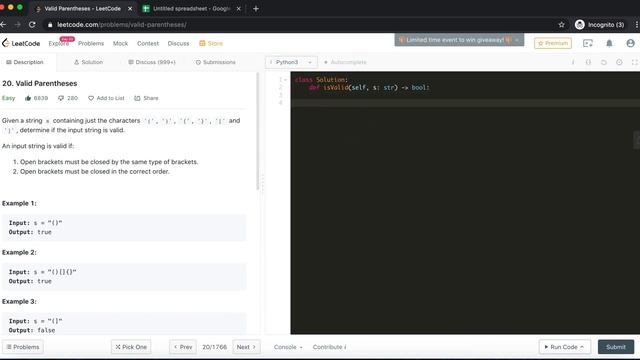Click the Premium button
This screenshot has height=360, width=640.
(553, 43)
